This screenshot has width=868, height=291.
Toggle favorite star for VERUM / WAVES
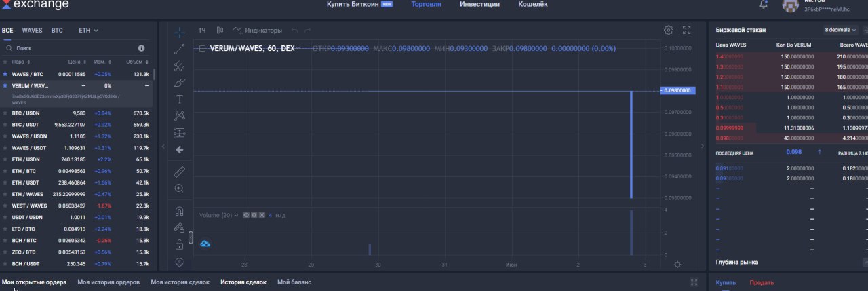coord(5,86)
